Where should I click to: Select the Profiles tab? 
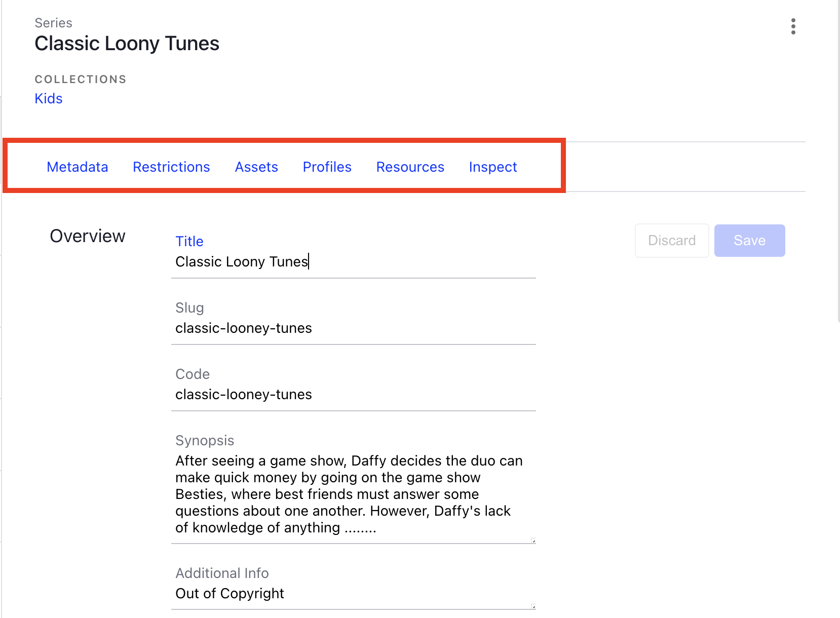327,167
